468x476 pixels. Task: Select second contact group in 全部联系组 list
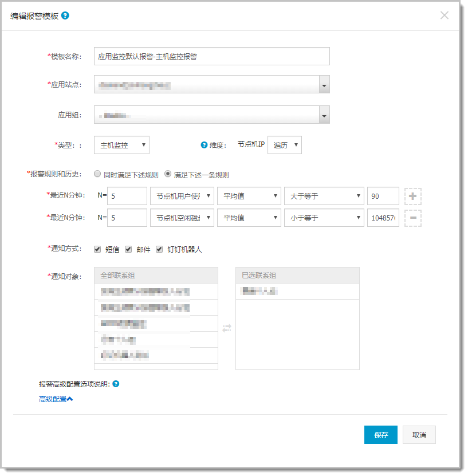tap(156, 308)
